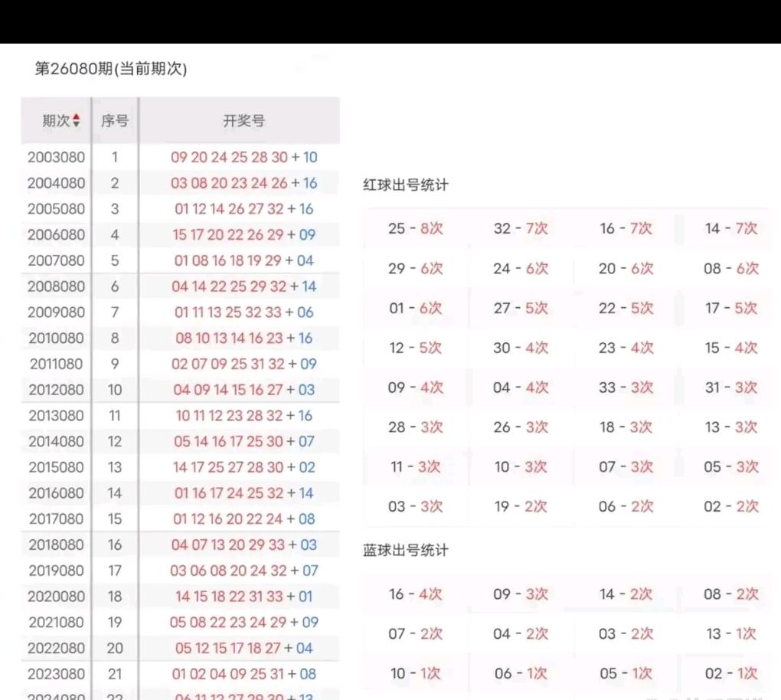
Task: Click red ball stat 25 - 8次
Action: point(416,229)
